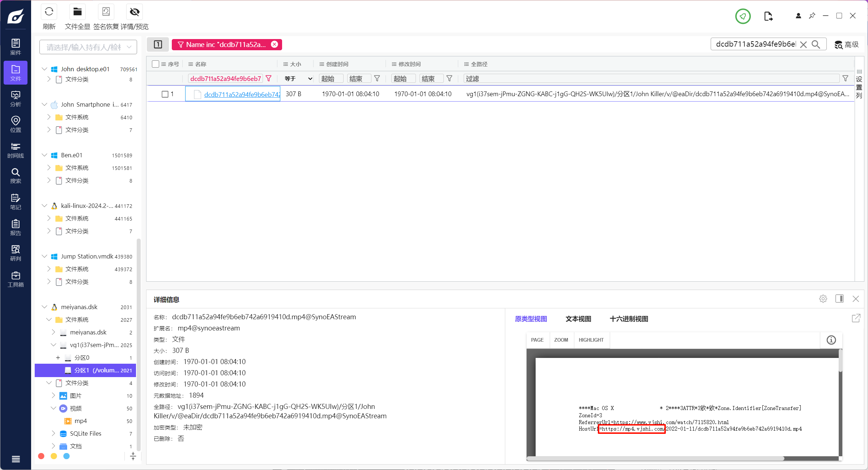The height and width of the screenshot is (470, 868).
Task: Open the 报告 report sidebar icon
Action: click(16, 227)
